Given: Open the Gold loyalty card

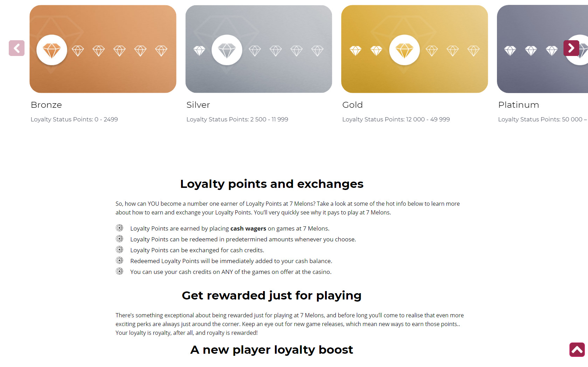Looking at the screenshot, I should click(x=415, y=49).
